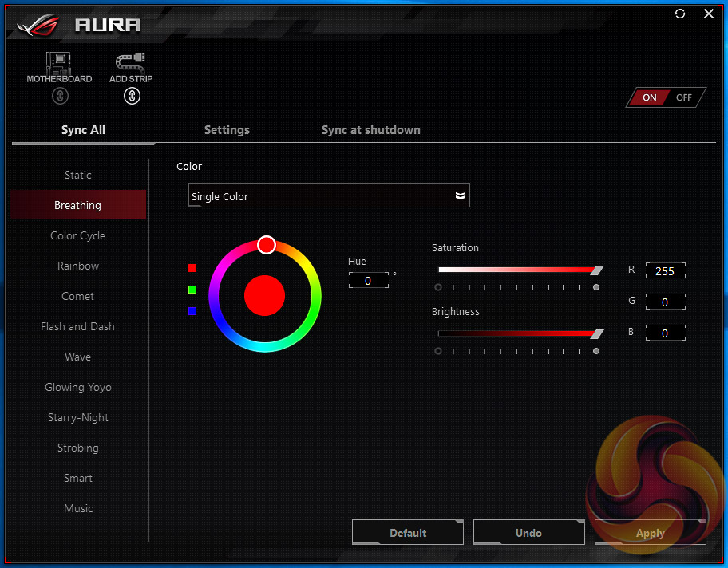Click the red center color preview
The width and height of the screenshot is (728, 568).
click(264, 296)
